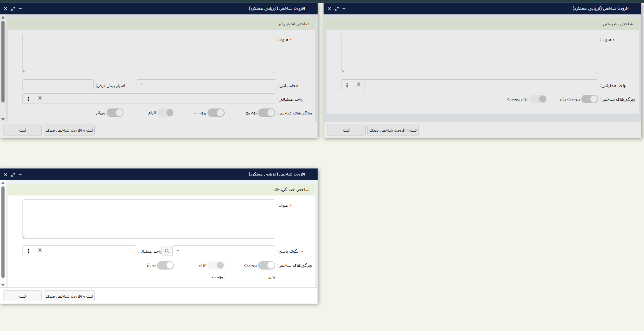Toggle الزام switch in شاخص امتیاز پذیر

(x=165, y=113)
